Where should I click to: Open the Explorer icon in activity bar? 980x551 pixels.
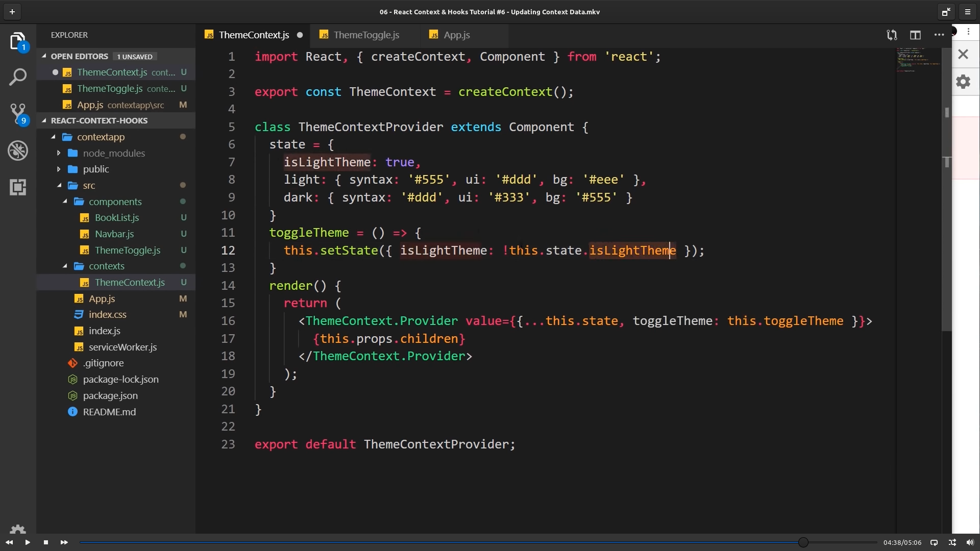[x=17, y=41]
